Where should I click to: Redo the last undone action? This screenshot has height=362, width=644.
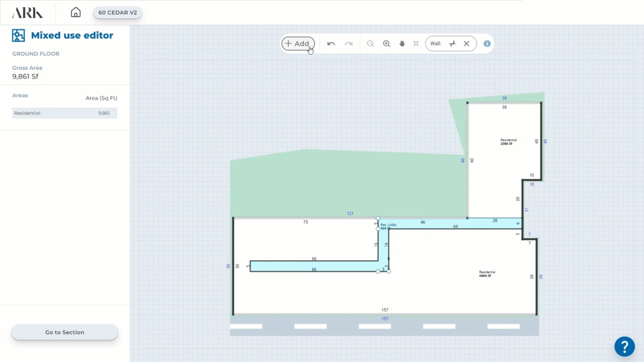click(x=349, y=44)
